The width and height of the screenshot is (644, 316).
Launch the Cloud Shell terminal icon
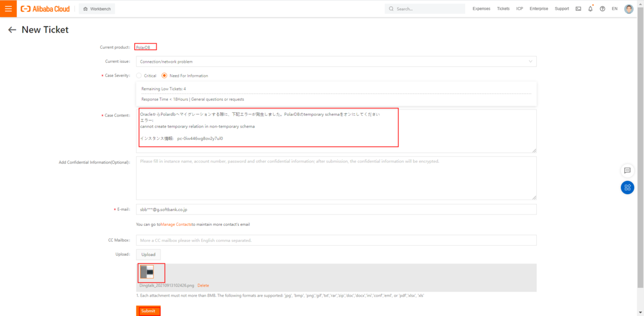(579, 9)
